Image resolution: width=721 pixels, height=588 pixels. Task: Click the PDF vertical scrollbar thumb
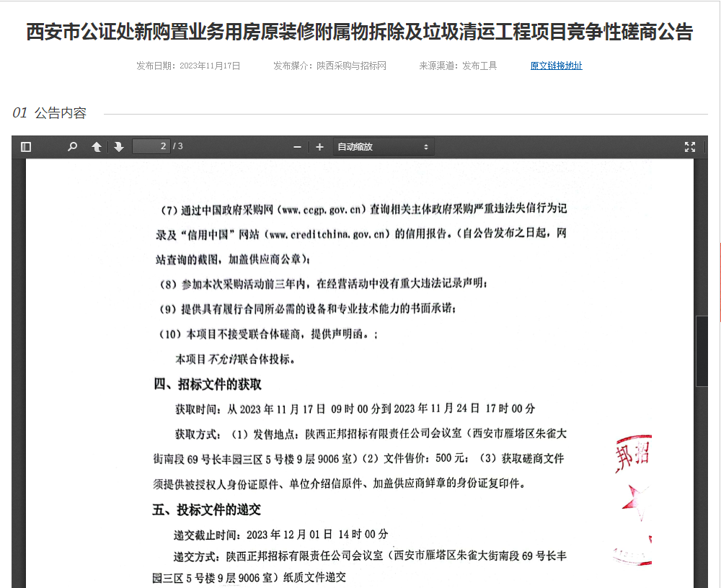tap(702, 351)
